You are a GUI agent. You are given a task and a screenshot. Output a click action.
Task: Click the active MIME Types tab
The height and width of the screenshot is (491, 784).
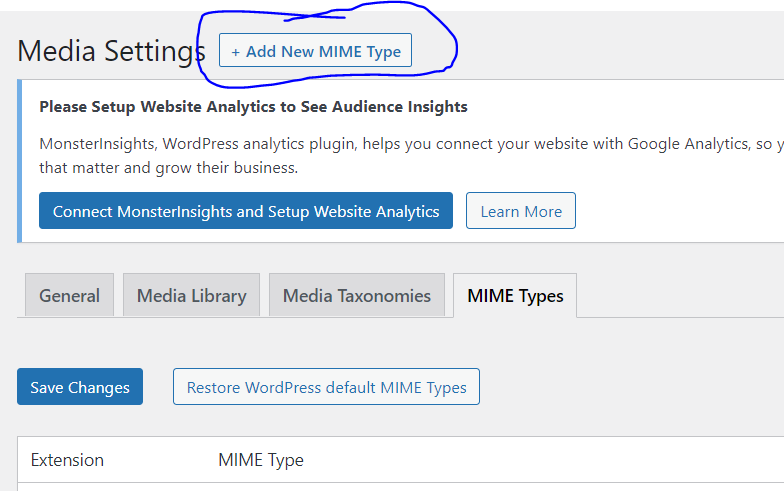(x=515, y=295)
